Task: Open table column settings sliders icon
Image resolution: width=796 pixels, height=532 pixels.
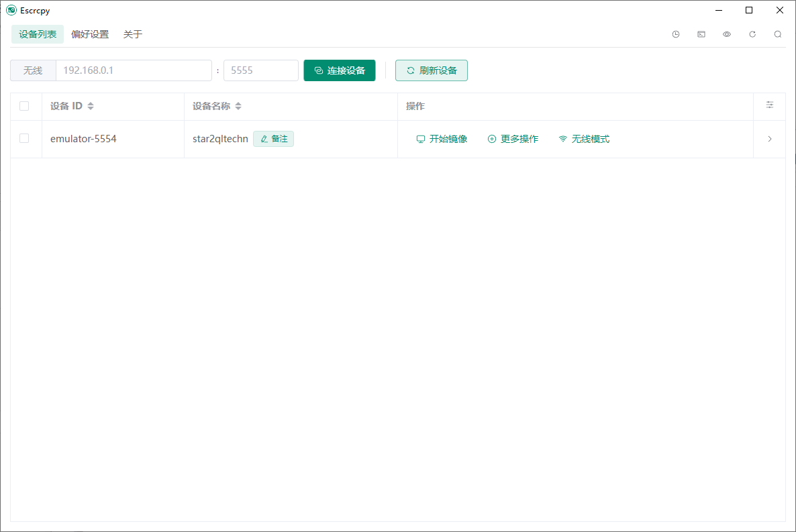Action: point(770,105)
